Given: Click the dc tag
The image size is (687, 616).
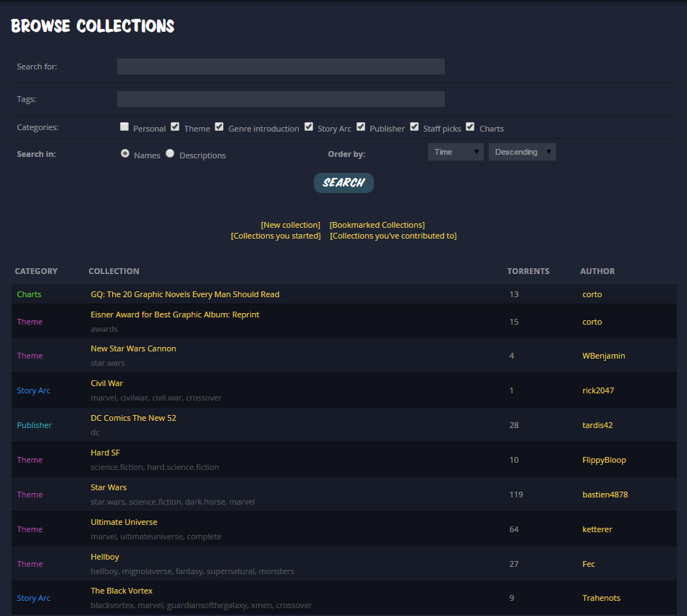Looking at the screenshot, I should tap(95, 432).
